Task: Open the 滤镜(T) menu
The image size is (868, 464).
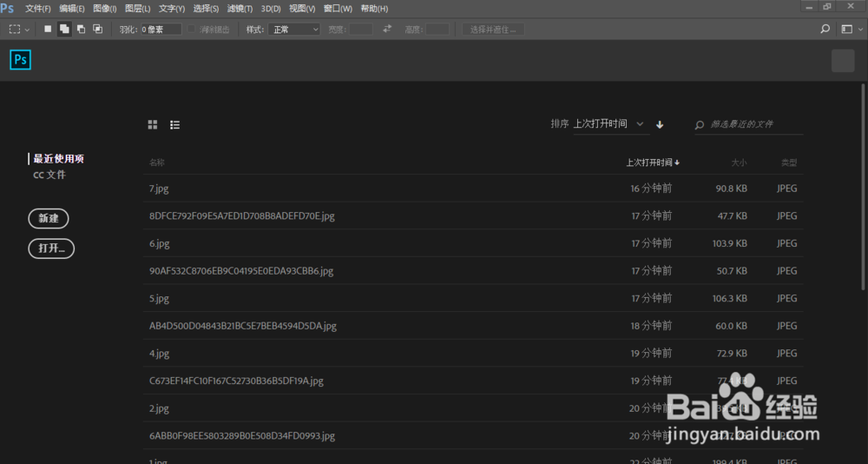Action: point(240,9)
